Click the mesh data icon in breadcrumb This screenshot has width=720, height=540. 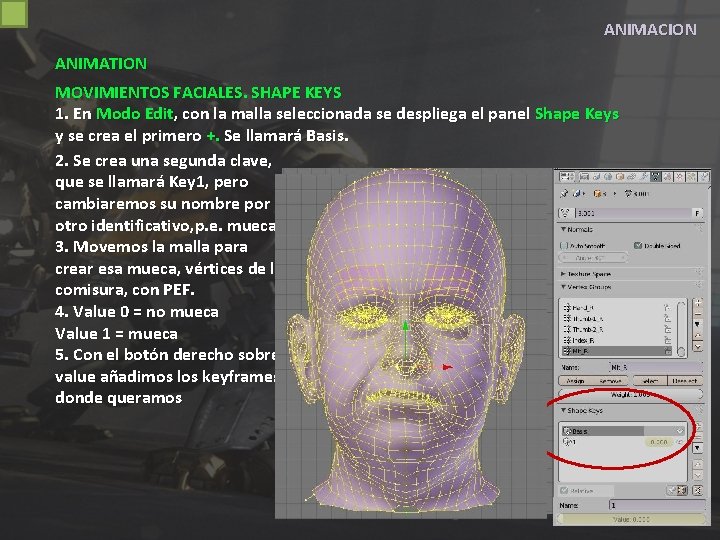(x=628, y=193)
